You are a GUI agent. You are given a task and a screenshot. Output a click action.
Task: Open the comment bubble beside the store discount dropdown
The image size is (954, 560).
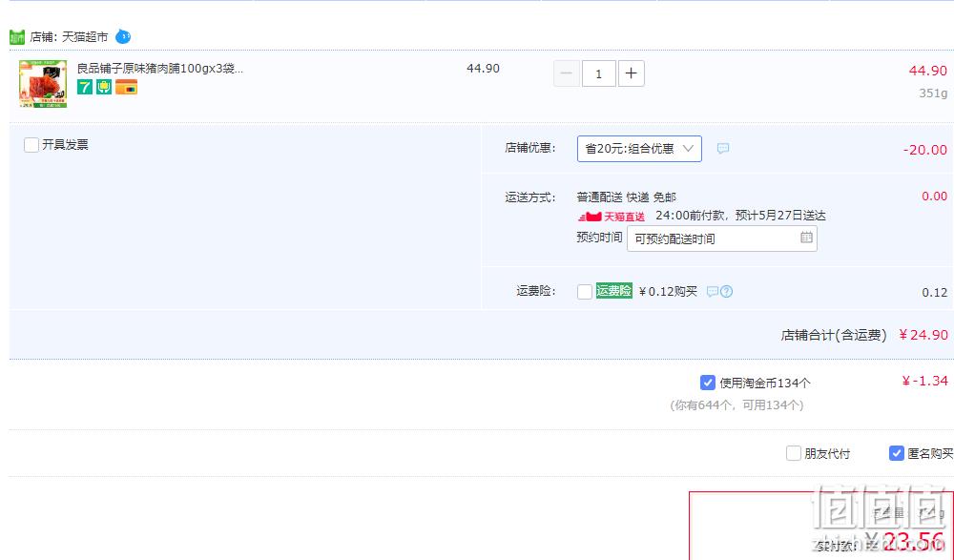click(x=723, y=149)
